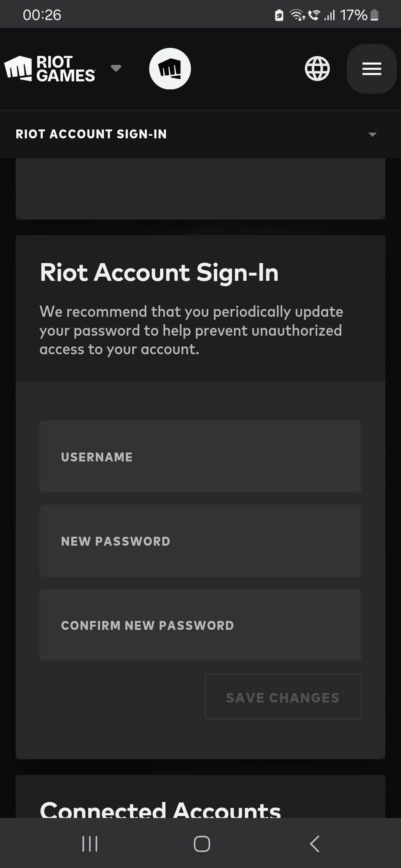Tap the round white Riot fist icon
401x868 pixels.
[170, 69]
